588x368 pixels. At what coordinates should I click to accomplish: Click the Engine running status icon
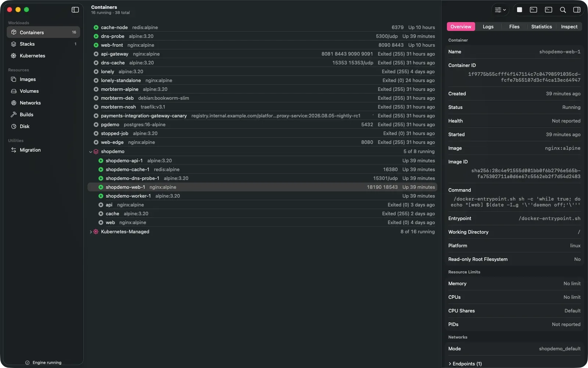click(x=27, y=362)
